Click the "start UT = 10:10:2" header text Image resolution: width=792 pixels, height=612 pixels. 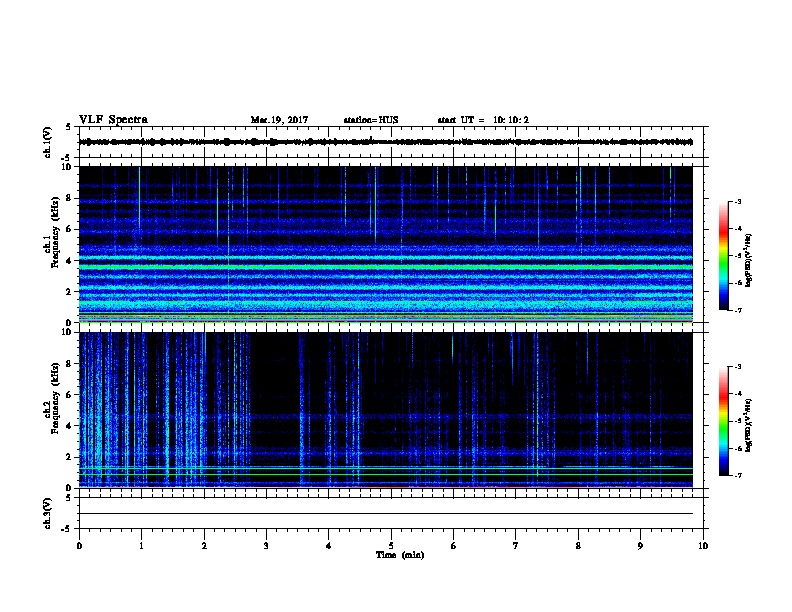(483, 120)
